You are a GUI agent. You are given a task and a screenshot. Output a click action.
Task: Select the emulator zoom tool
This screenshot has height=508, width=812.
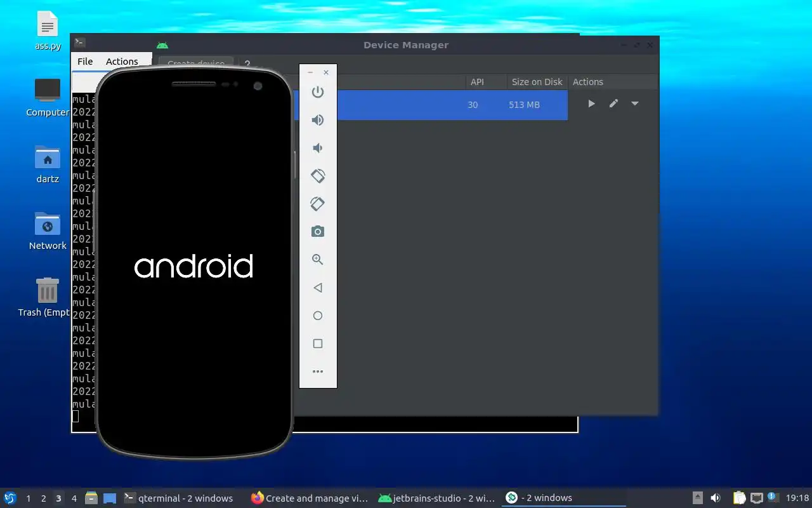[x=318, y=260]
